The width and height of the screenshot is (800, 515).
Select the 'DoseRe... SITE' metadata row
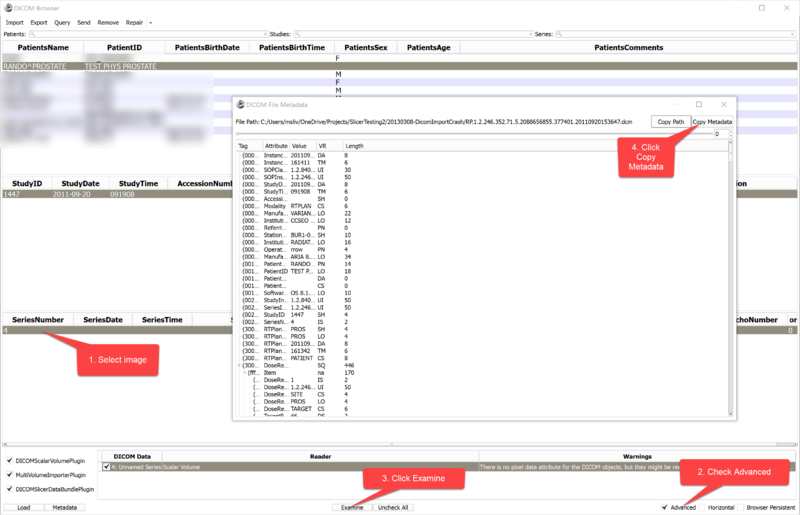point(482,395)
